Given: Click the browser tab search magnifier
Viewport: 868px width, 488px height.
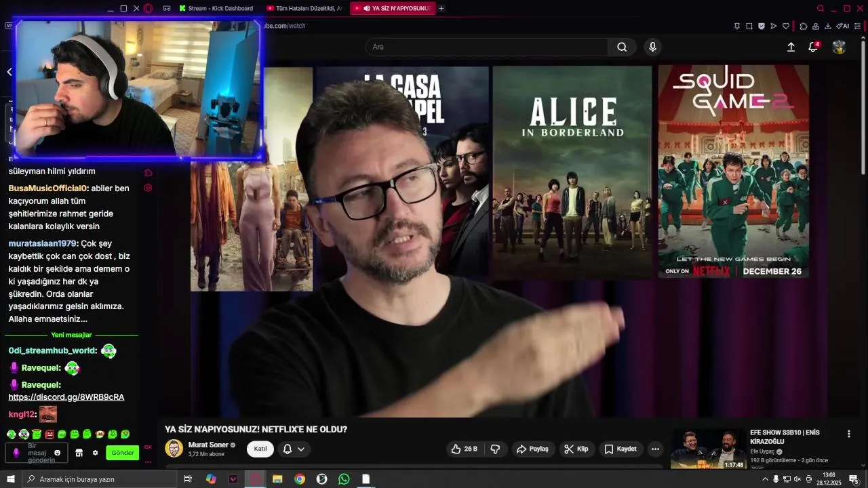Looking at the screenshot, I should (x=821, y=8).
